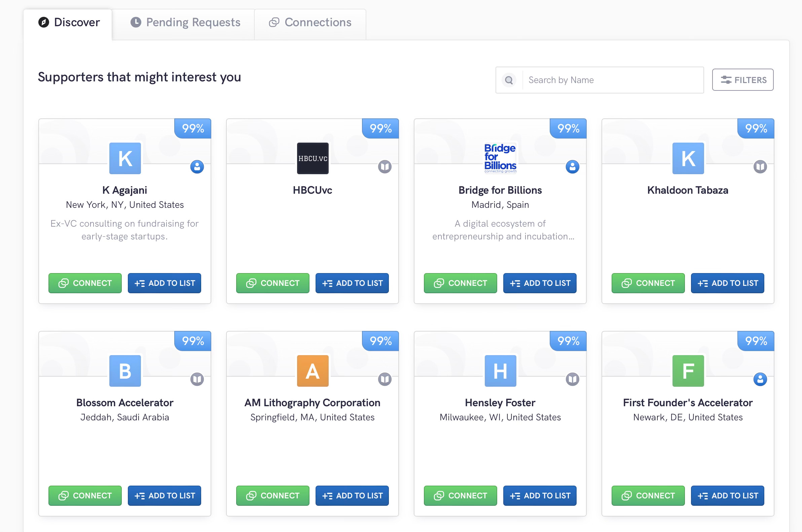Image resolution: width=802 pixels, height=532 pixels.
Task: Connect with K Agajani
Action: point(85,283)
